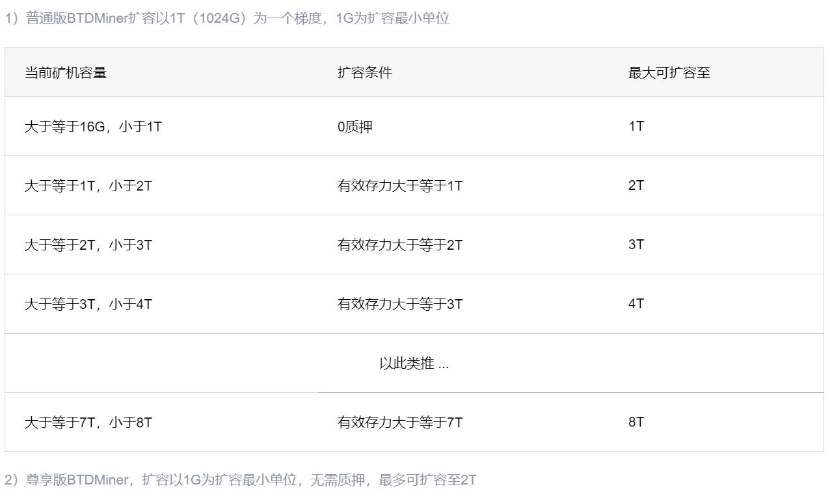Click the 3T maximum capacity cell
The image size is (830, 504).
(636, 245)
